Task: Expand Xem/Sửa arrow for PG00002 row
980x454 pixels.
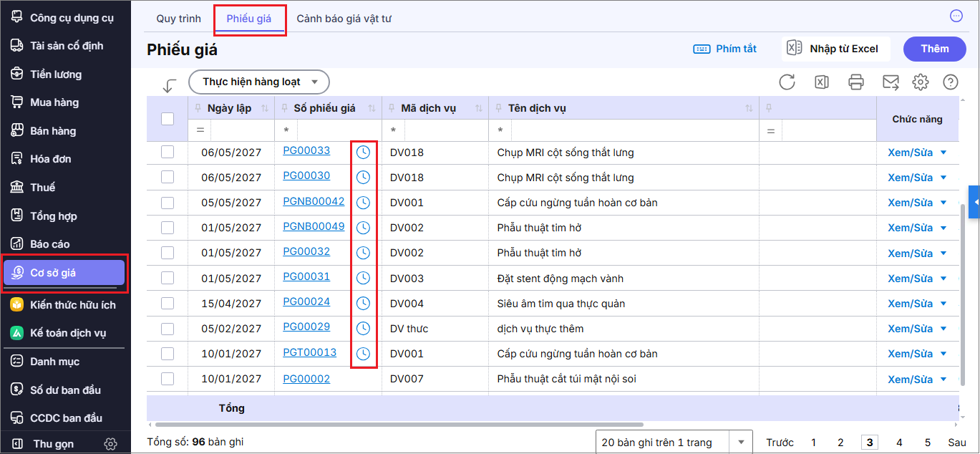Action: [943, 379]
